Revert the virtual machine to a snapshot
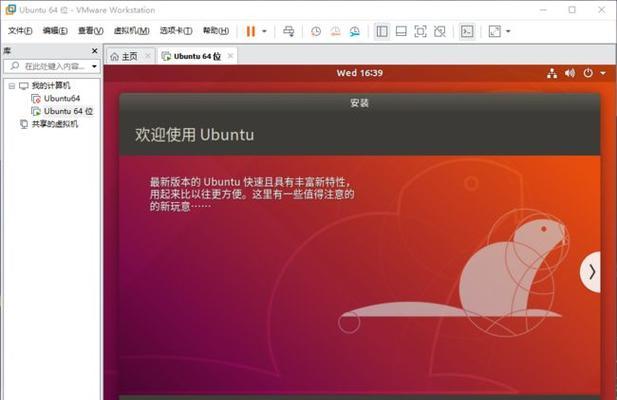617x400 pixels. tap(335, 31)
